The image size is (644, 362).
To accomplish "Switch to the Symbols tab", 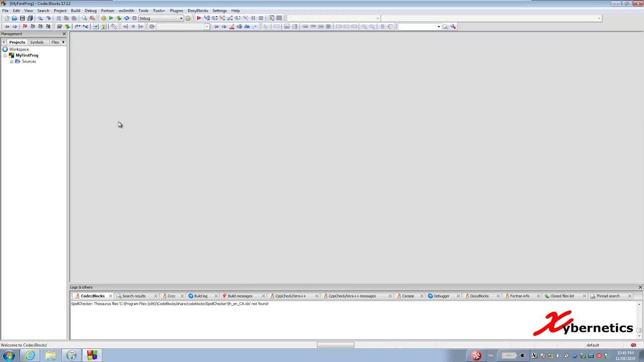I will (x=37, y=42).
